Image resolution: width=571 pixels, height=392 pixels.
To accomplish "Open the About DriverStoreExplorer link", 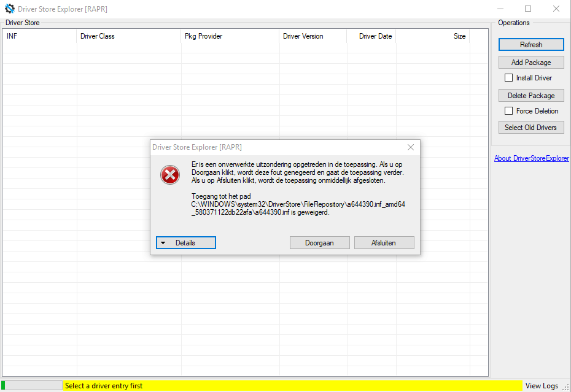I will pos(531,158).
